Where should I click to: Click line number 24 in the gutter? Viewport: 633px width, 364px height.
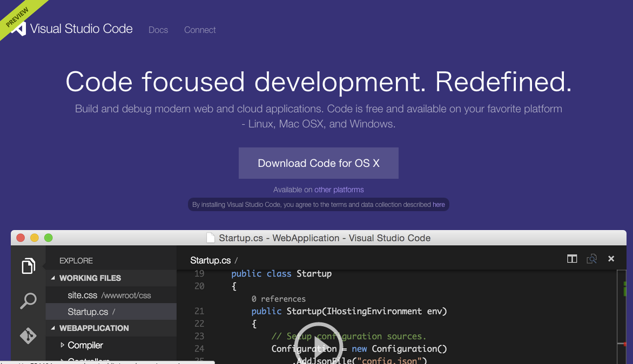pos(199,349)
